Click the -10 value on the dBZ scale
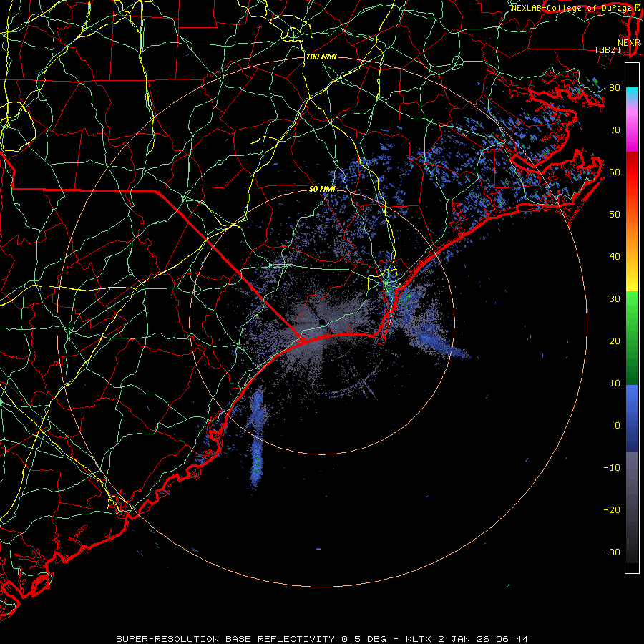 point(612,468)
